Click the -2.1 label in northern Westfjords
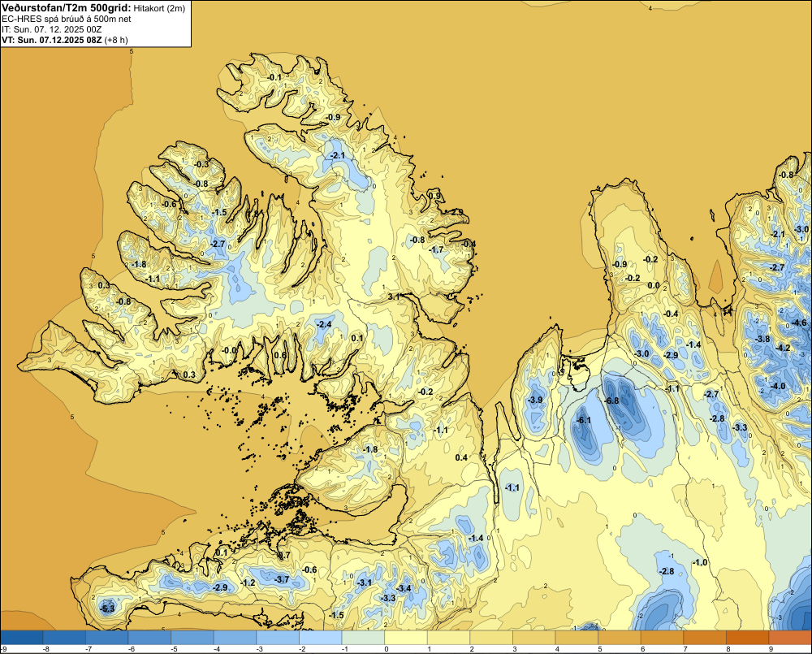812x654 pixels. (x=337, y=155)
